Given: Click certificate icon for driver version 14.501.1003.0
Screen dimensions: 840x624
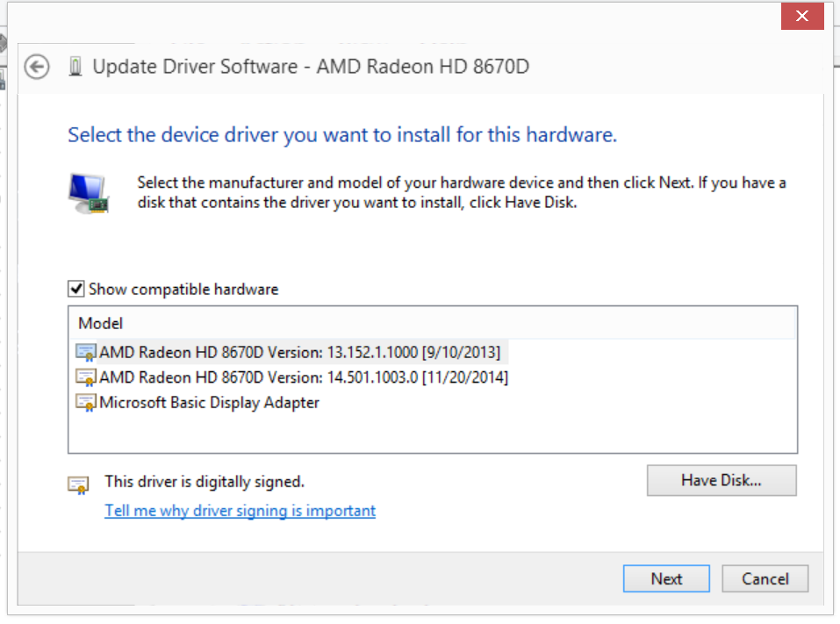Looking at the screenshot, I should coord(86,377).
